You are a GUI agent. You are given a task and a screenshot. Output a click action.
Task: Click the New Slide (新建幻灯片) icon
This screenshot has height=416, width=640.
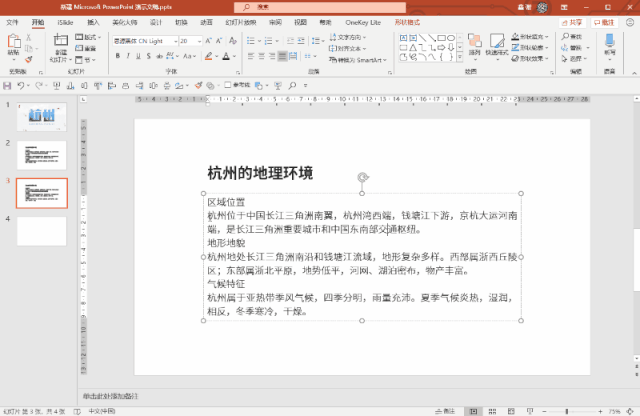pyautogui.click(x=60, y=40)
